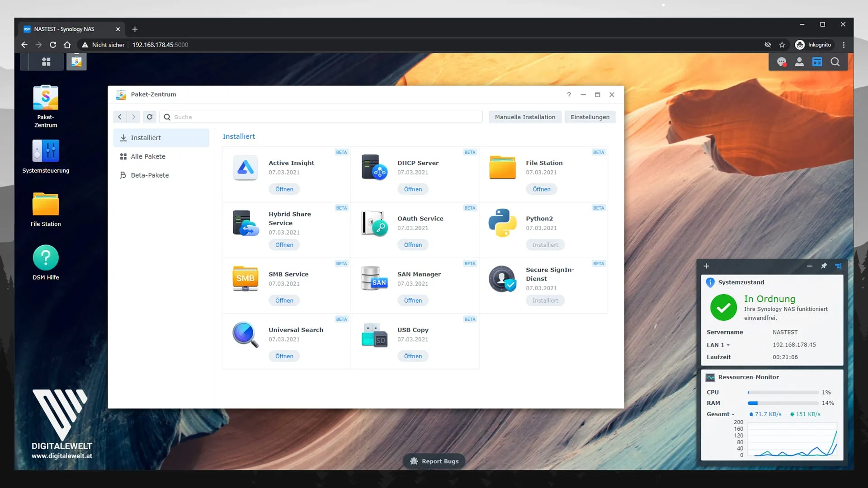868x488 pixels.
Task: Refresh the Paket-Zentrum package list
Action: click(150, 117)
